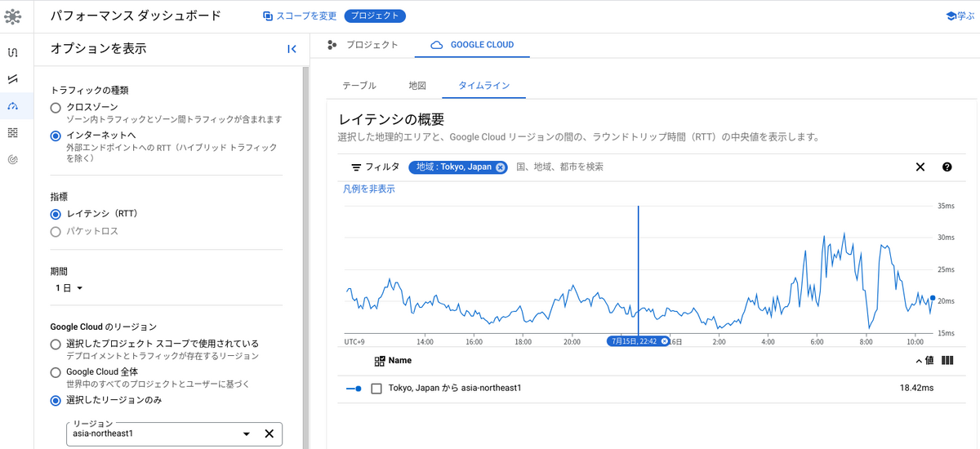Click the 学ぶ button
This screenshot has height=449, width=980.
click(x=960, y=16)
